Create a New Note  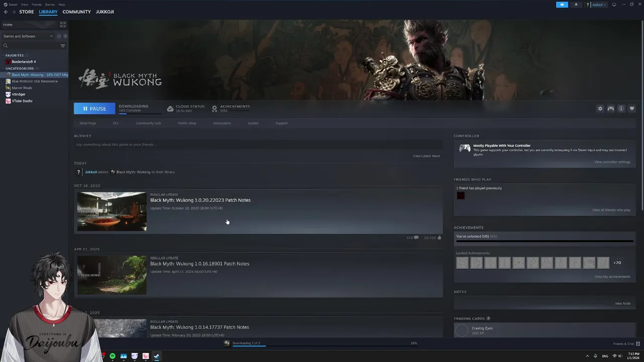(x=623, y=303)
